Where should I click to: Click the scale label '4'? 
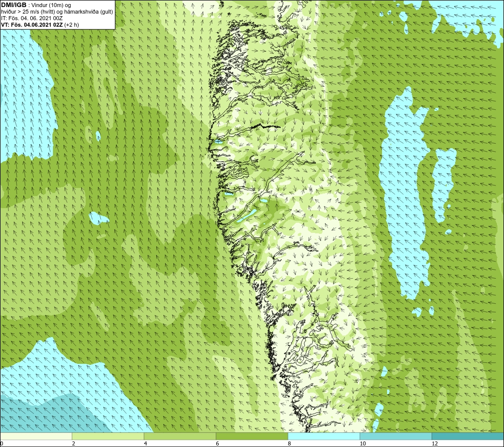[x=146, y=443]
